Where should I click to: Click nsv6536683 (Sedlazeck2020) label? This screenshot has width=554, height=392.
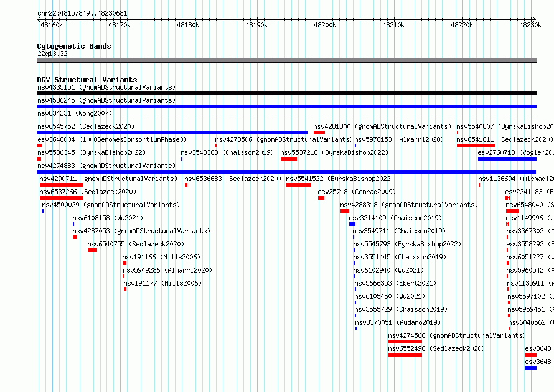pyautogui.click(x=233, y=179)
